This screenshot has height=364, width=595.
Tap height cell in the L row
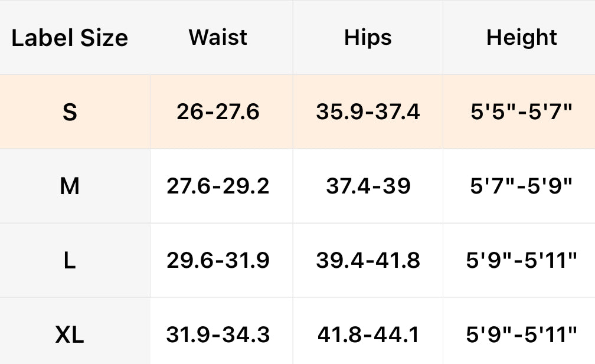point(521,261)
